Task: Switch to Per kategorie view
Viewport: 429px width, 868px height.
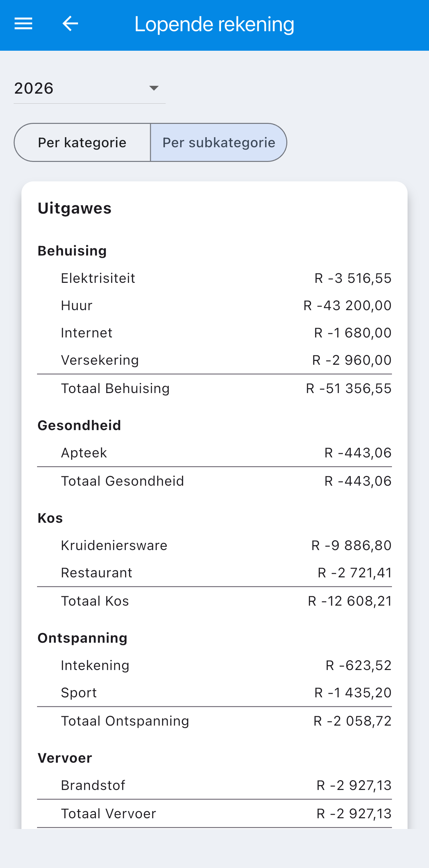Action: [82, 142]
